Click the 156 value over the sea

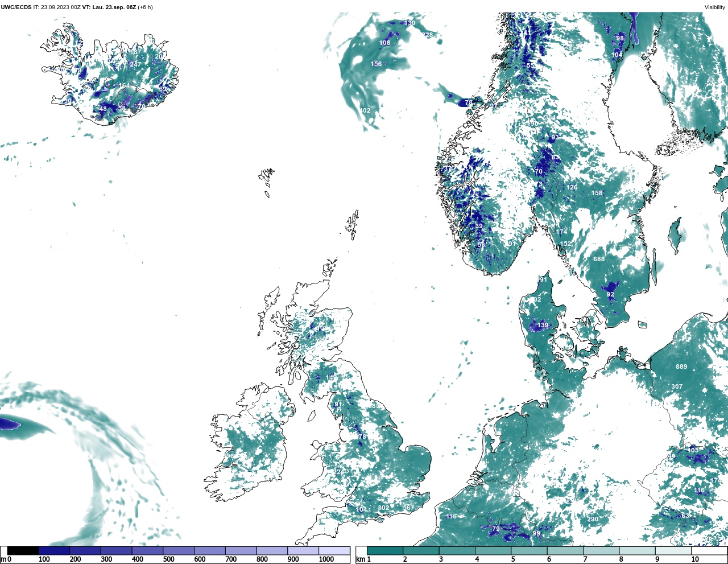pos(377,64)
